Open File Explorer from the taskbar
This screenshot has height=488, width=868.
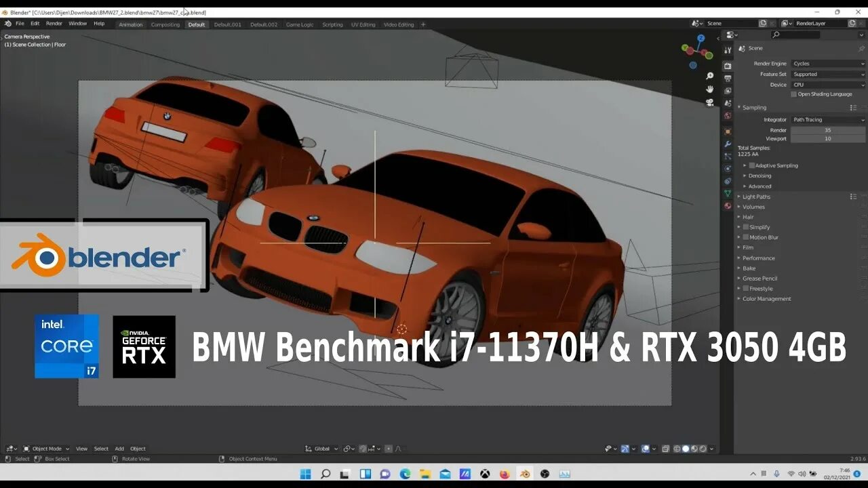425,474
